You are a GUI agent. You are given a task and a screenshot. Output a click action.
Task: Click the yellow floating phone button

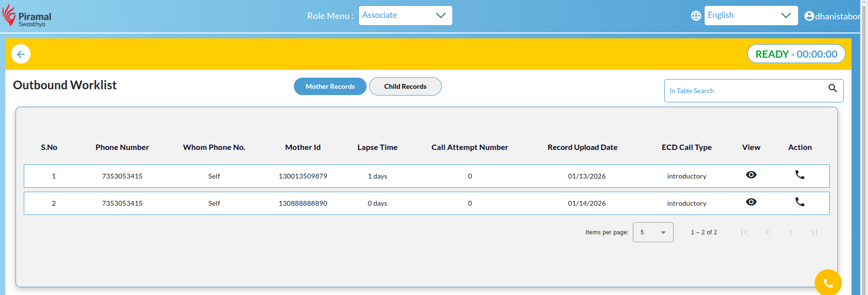pyautogui.click(x=828, y=282)
